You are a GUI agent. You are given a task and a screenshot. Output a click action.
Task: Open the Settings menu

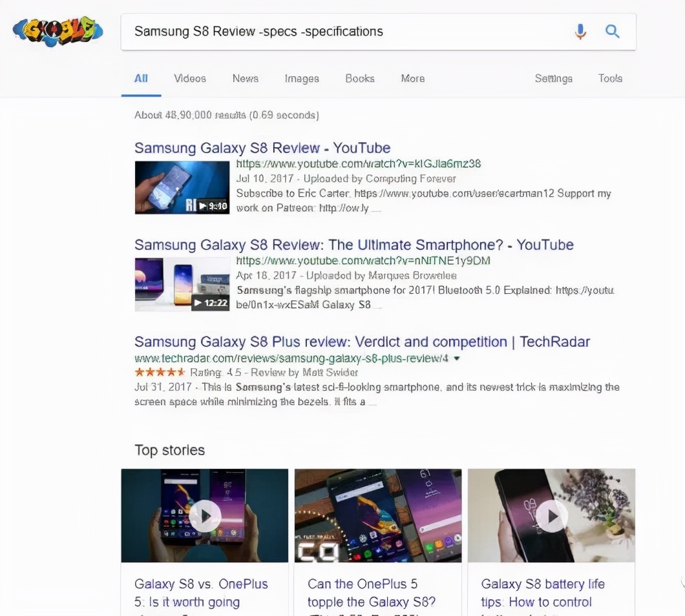[x=554, y=79]
